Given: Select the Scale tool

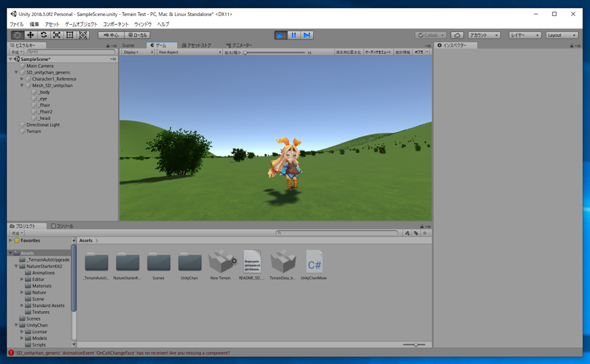Looking at the screenshot, I should coord(56,35).
